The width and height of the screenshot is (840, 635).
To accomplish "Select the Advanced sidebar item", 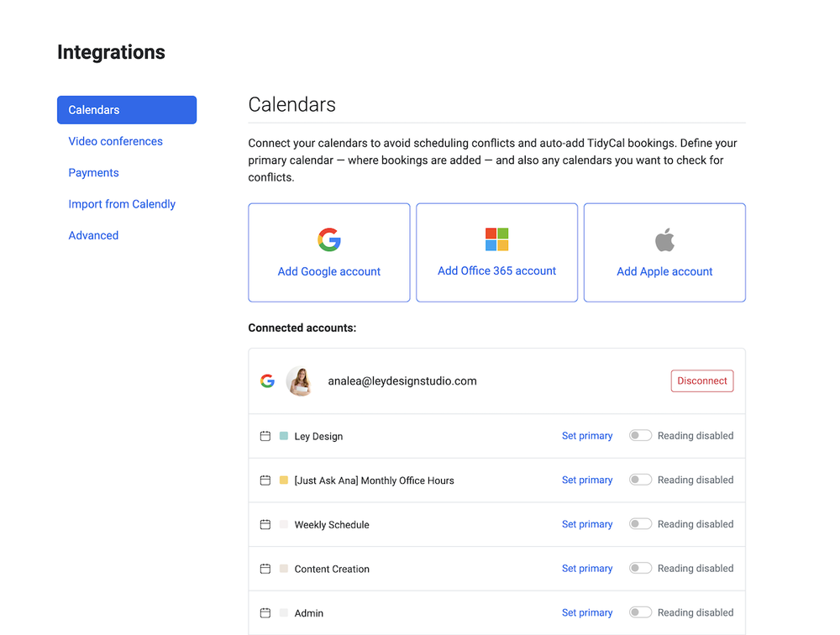I will click(x=93, y=235).
